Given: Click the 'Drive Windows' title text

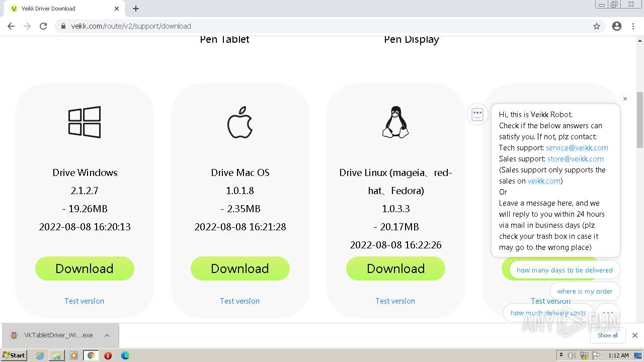Looking at the screenshot, I should click(85, 172).
